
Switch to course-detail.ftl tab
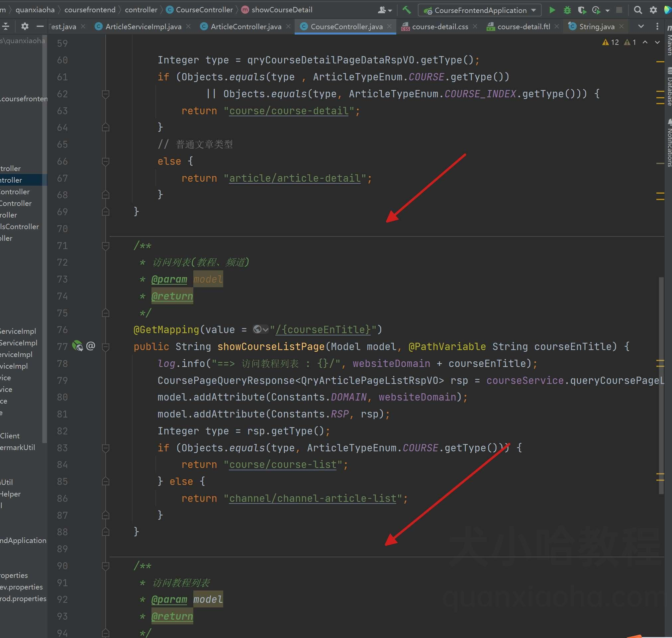[523, 27]
